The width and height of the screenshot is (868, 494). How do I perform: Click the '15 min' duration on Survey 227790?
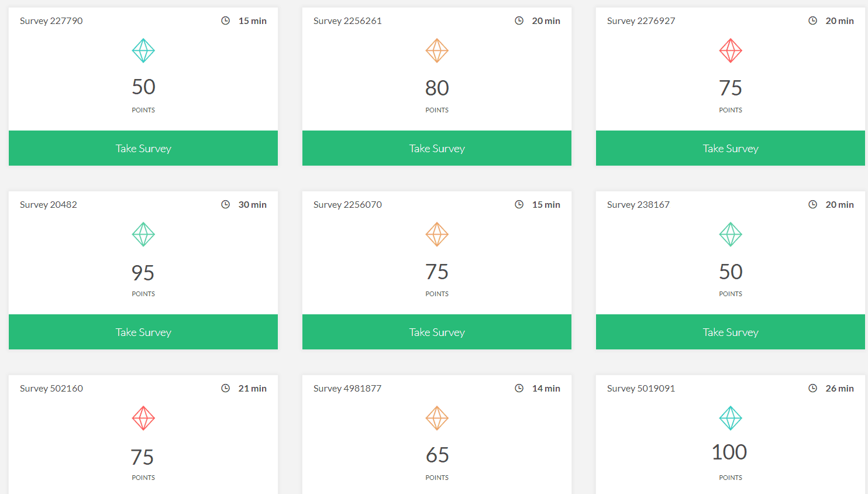(x=253, y=20)
